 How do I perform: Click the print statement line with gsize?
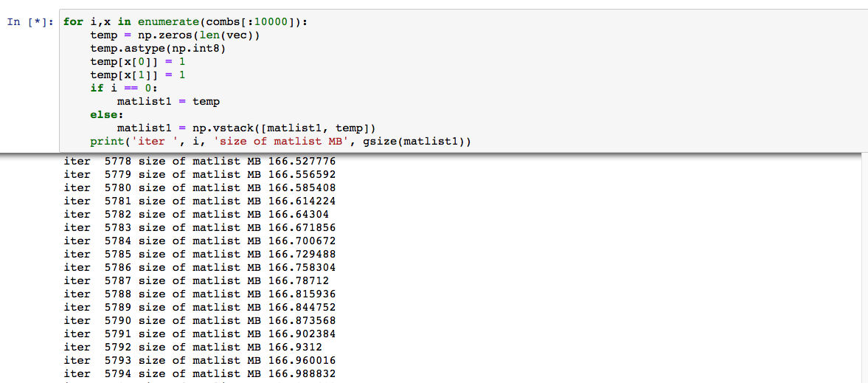(281, 142)
